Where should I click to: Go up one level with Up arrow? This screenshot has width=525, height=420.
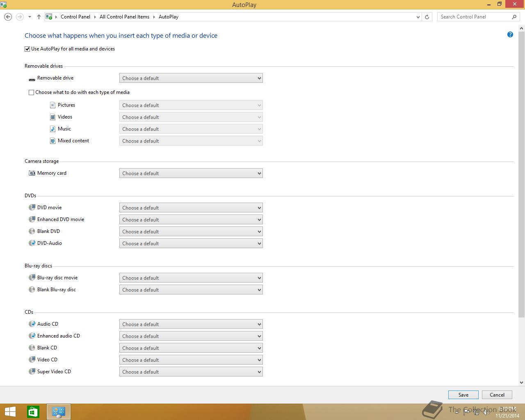click(x=39, y=17)
